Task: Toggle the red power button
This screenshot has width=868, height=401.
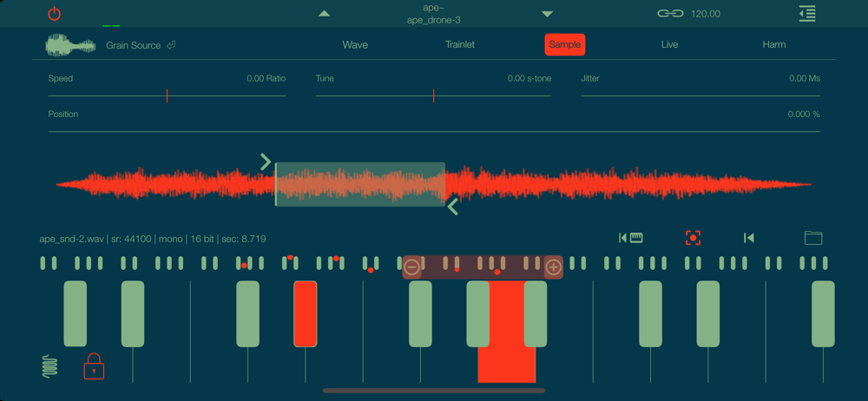Action: point(54,13)
